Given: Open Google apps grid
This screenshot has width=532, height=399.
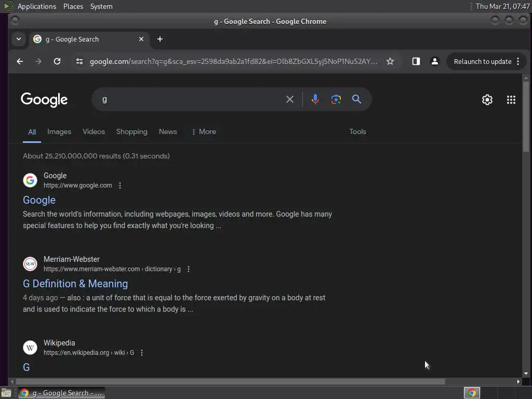Looking at the screenshot, I should pyautogui.click(x=511, y=100).
